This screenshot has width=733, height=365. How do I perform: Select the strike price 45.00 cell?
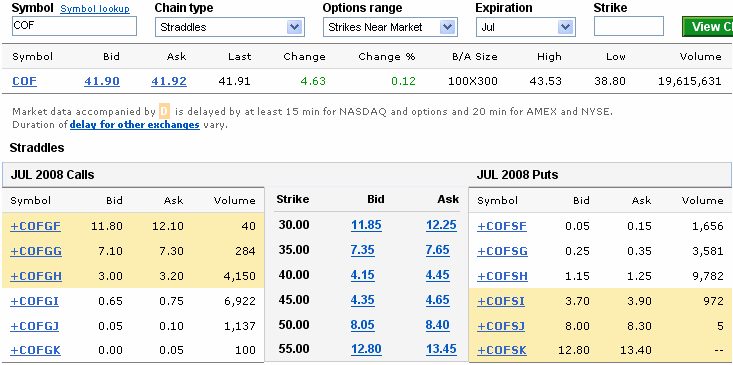(x=294, y=300)
